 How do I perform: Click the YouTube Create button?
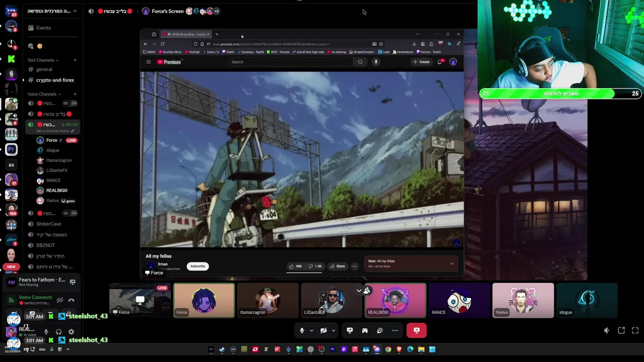(421, 62)
